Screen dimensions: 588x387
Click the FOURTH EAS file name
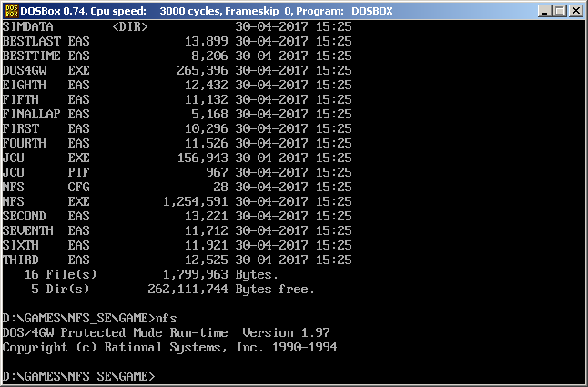(x=46, y=143)
